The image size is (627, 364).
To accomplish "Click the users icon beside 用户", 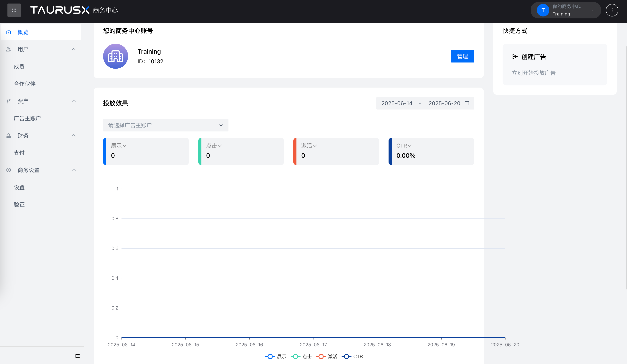I will (x=9, y=49).
